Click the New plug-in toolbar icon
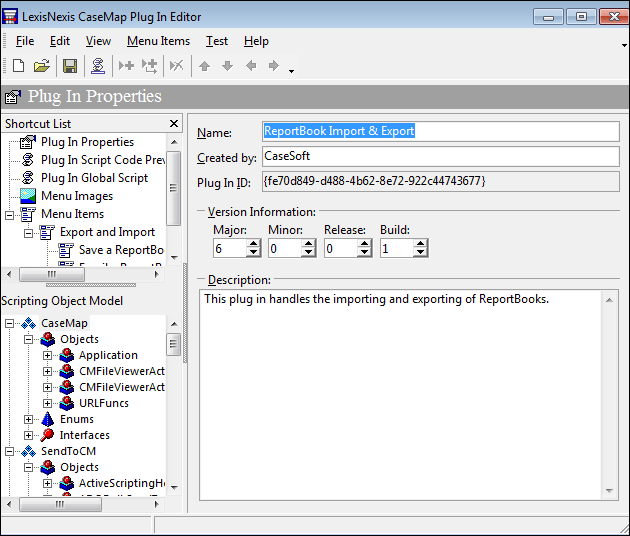 (x=18, y=66)
